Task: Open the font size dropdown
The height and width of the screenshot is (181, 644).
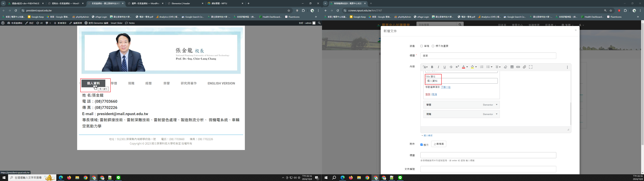Action: [425, 67]
